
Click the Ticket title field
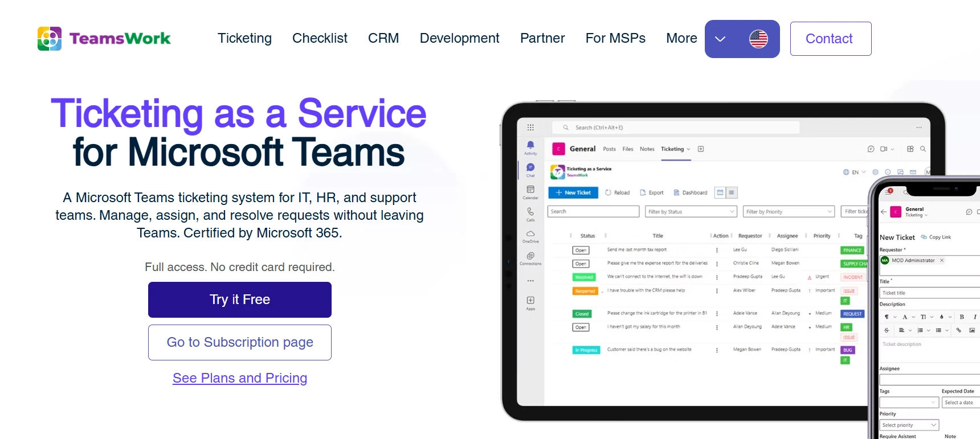(x=930, y=293)
